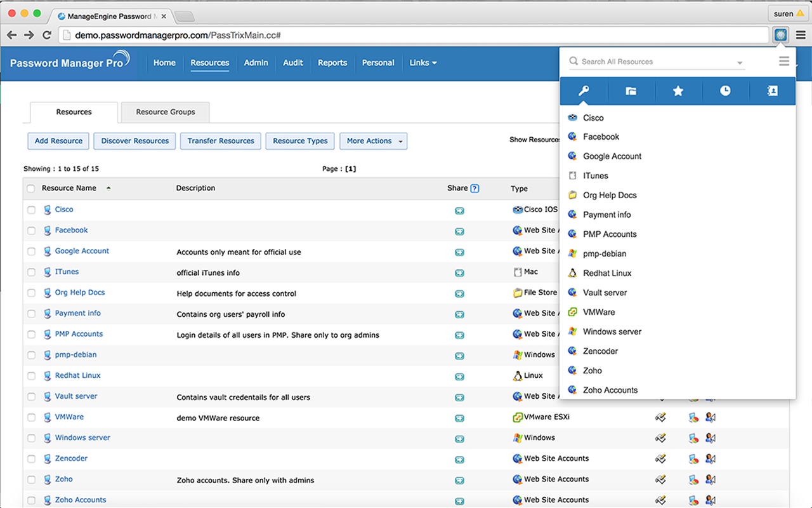Open the Audit section from the navigation bar
Screen dimensions: 812x508
pyautogui.click(x=292, y=63)
